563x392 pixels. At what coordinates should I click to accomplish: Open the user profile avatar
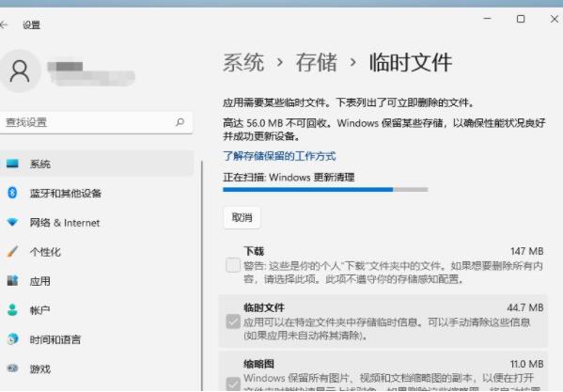pyautogui.click(x=20, y=71)
